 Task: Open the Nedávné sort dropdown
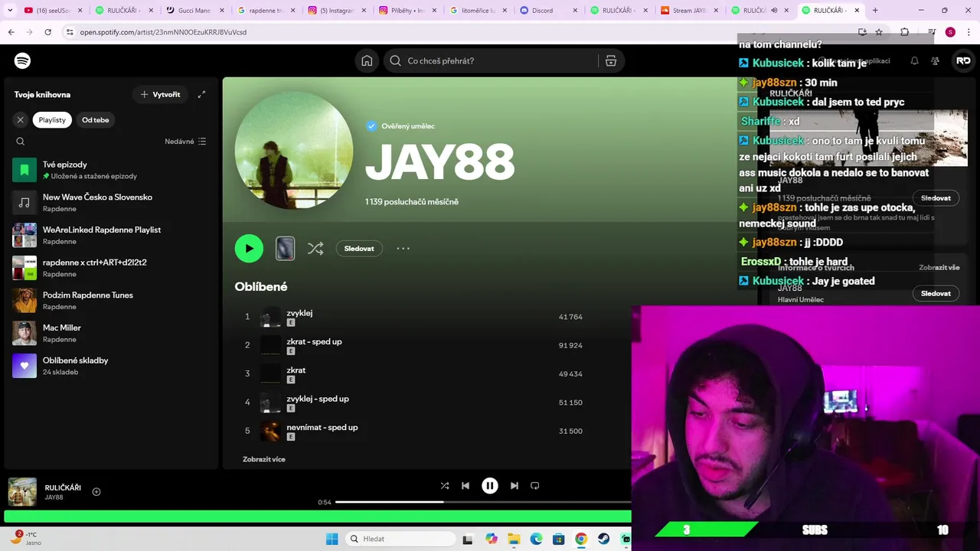[185, 142]
